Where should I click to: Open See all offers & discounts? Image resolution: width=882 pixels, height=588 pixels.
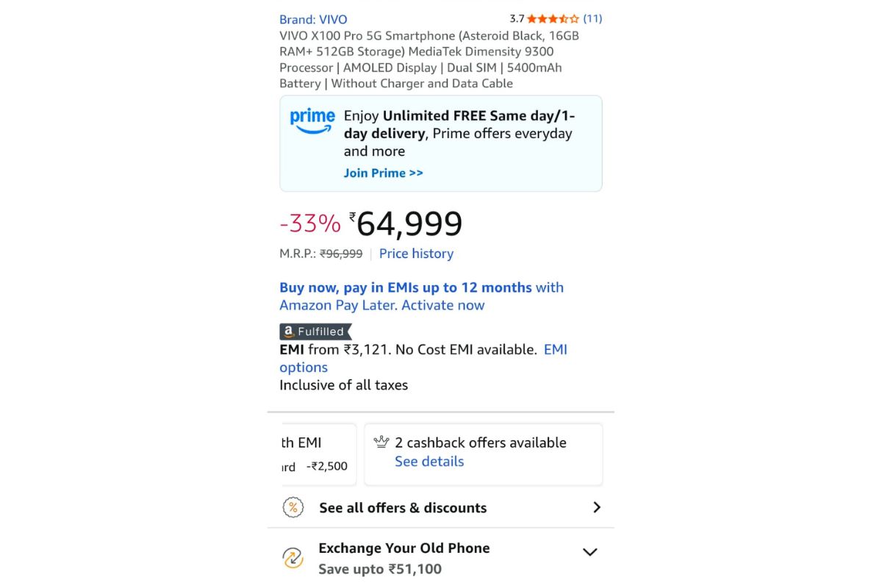pyautogui.click(x=403, y=508)
